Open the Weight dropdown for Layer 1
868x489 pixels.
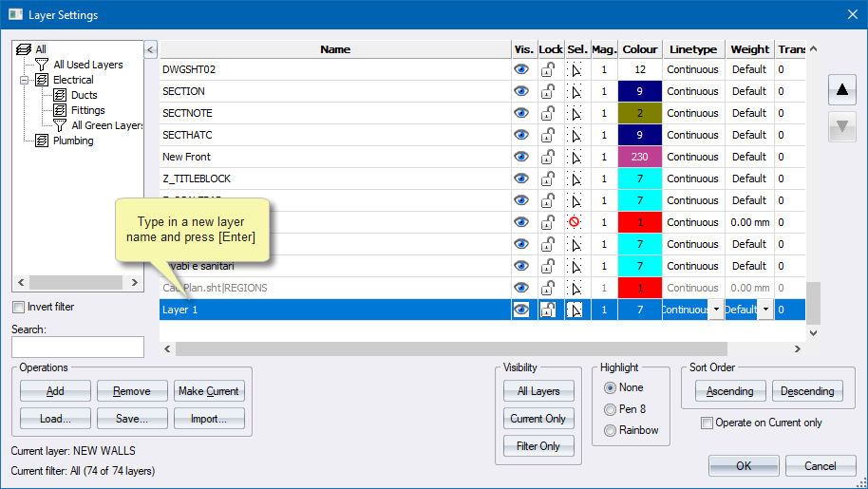coord(764,310)
